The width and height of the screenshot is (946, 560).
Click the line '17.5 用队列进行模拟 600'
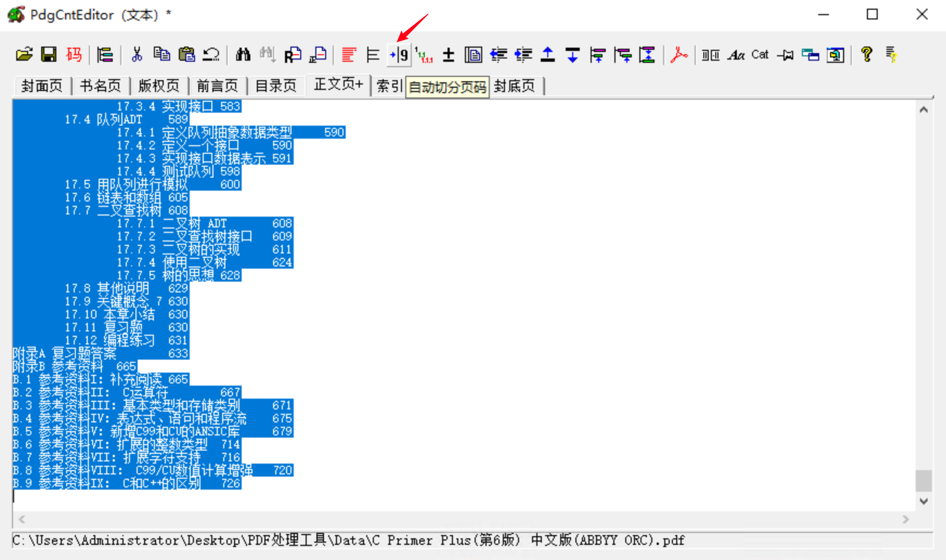pos(153,184)
